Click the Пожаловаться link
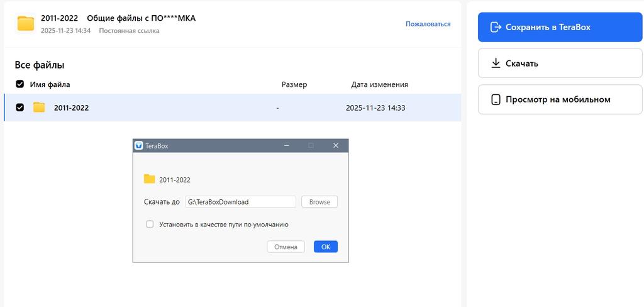This screenshot has width=644, height=307. pyautogui.click(x=428, y=24)
